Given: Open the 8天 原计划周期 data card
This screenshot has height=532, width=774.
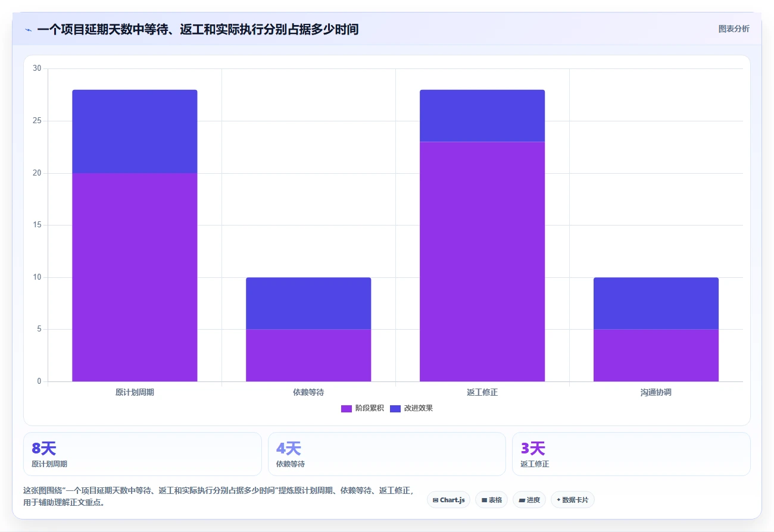Looking at the screenshot, I should tap(142, 454).
